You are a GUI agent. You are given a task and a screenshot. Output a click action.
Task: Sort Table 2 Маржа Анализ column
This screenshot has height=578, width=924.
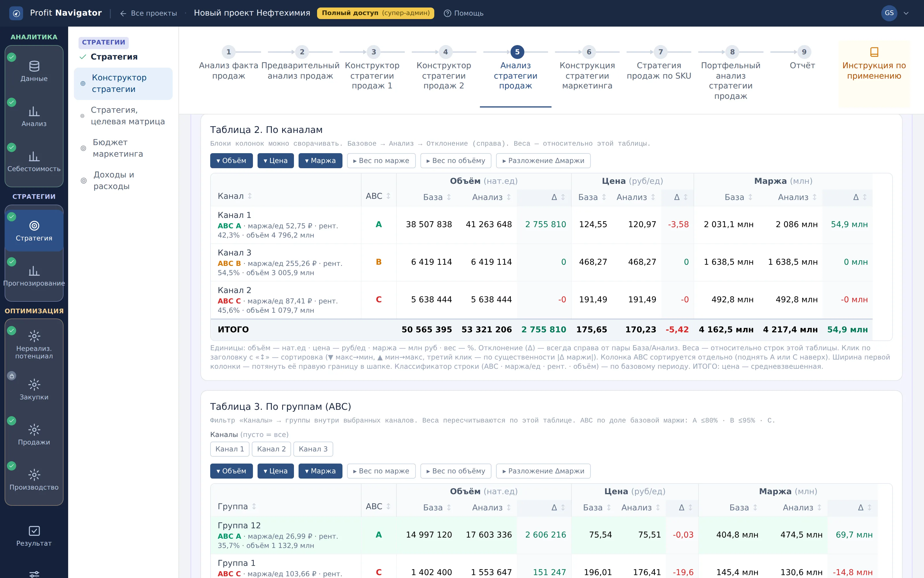click(x=814, y=197)
